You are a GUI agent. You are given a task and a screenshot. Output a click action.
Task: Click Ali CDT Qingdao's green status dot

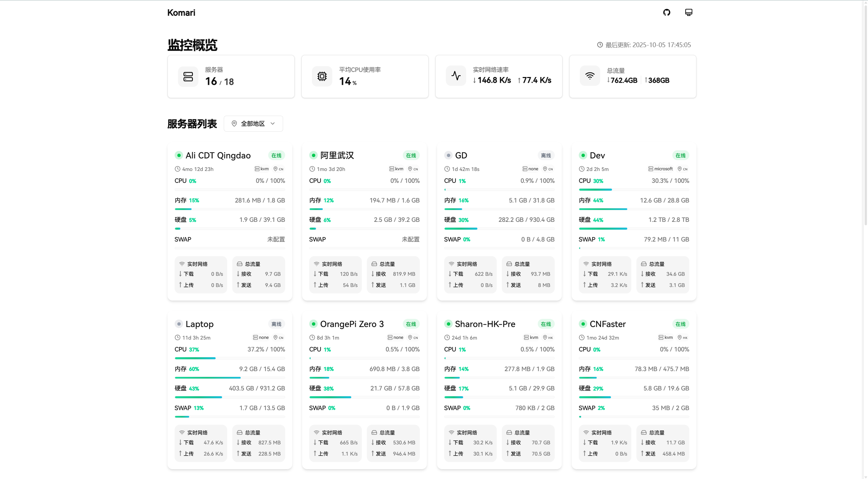click(x=179, y=155)
